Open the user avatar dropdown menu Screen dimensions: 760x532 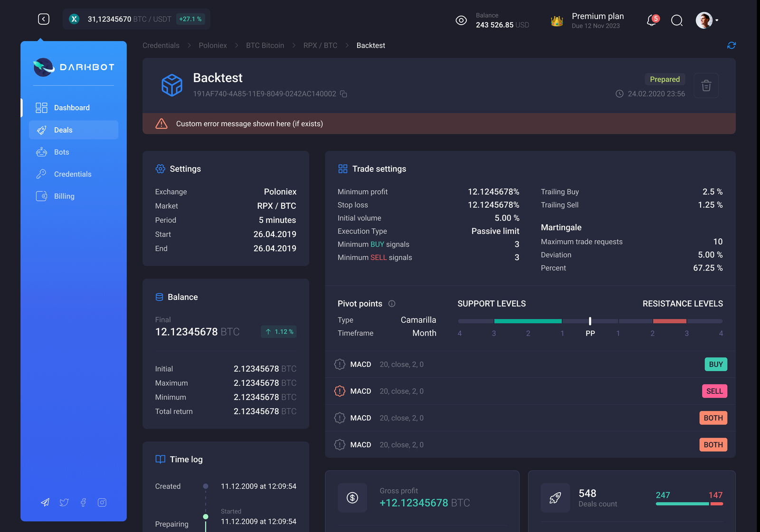pos(706,20)
